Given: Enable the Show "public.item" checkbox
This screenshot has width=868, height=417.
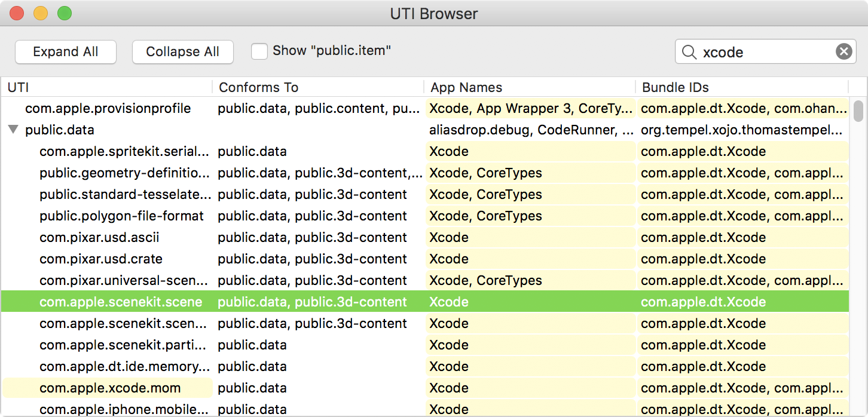Looking at the screenshot, I should (x=259, y=51).
